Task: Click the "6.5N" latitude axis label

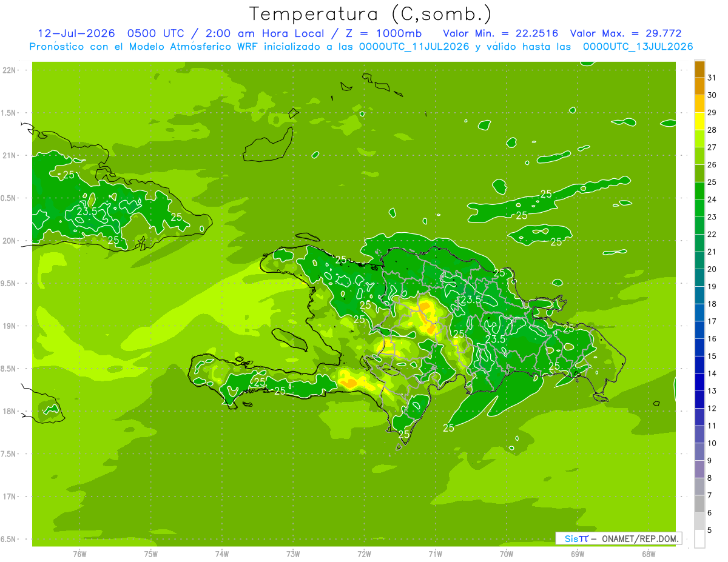Action: tap(8, 540)
